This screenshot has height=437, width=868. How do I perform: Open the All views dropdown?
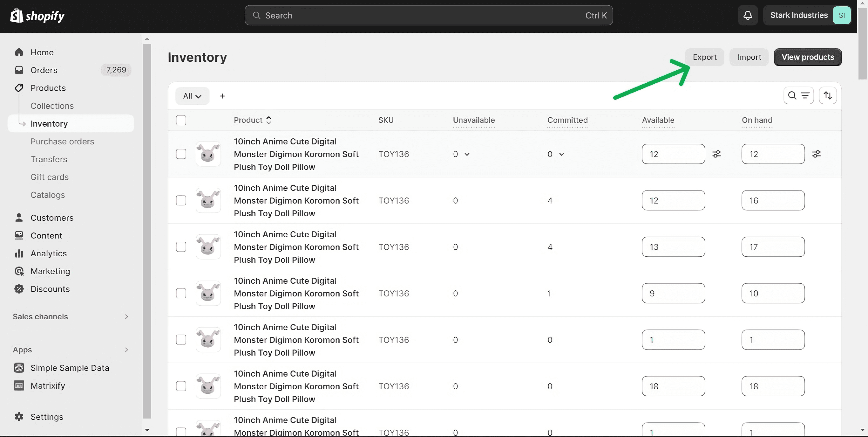point(192,96)
